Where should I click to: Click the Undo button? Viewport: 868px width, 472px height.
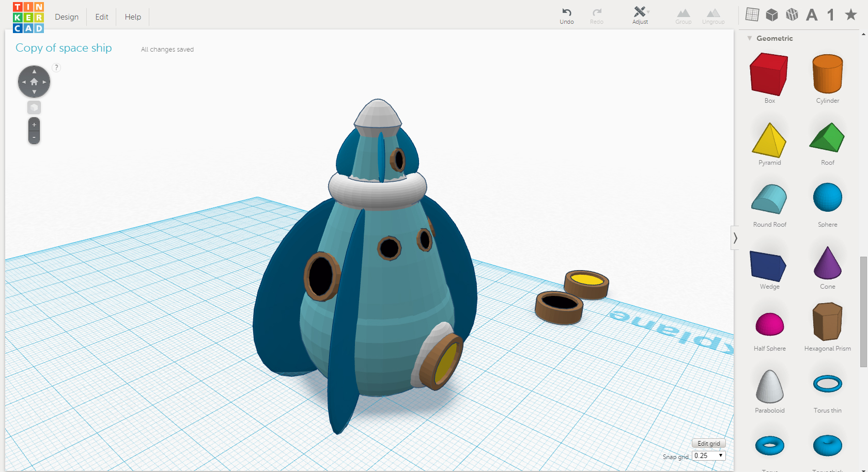click(x=567, y=15)
